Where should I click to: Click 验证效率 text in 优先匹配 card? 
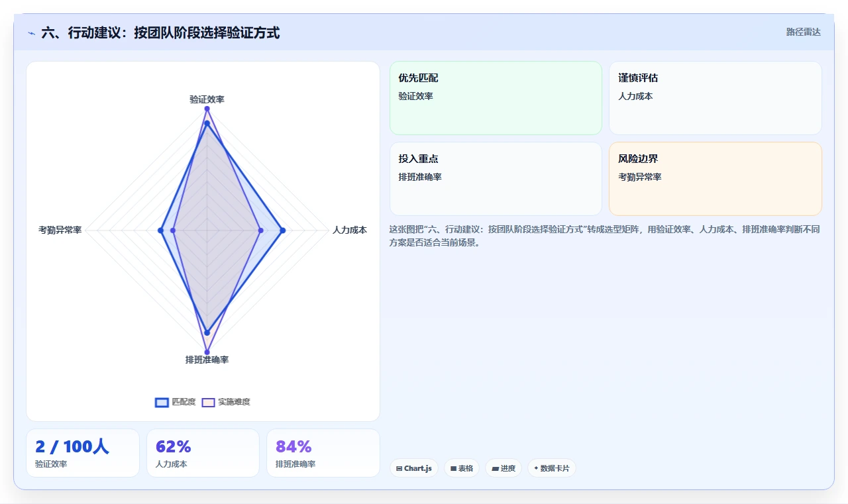click(x=415, y=96)
